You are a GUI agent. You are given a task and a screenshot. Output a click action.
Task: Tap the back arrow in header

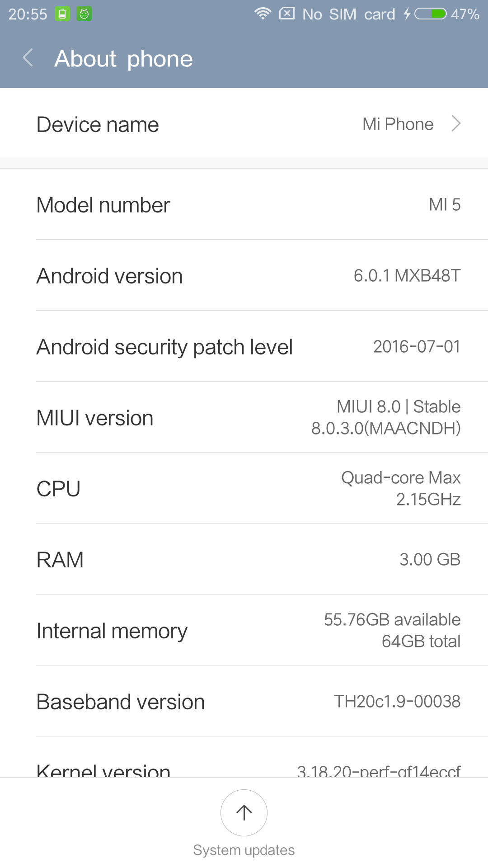click(x=28, y=58)
